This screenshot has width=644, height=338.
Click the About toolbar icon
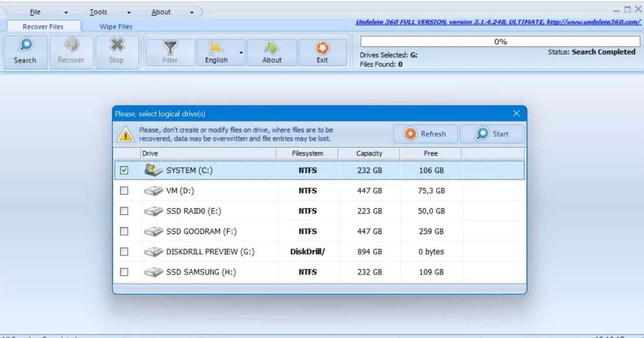tap(272, 47)
